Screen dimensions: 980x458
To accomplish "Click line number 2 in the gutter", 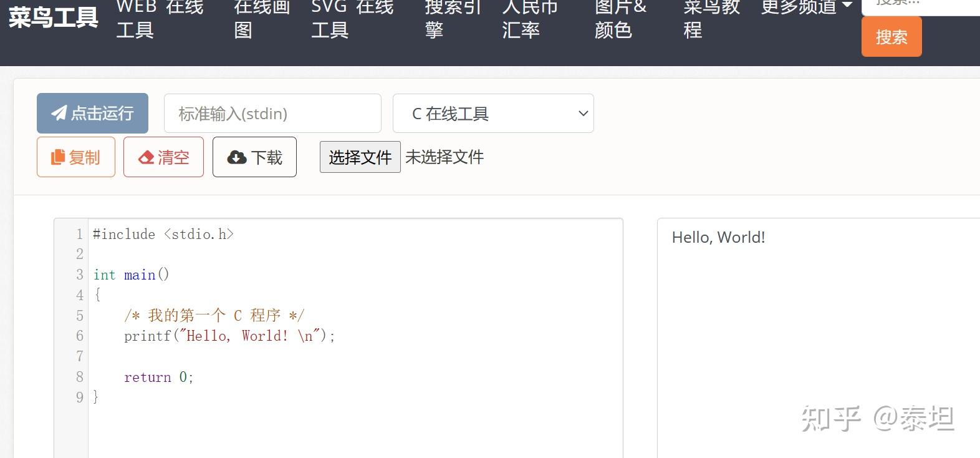I will point(80,254).
